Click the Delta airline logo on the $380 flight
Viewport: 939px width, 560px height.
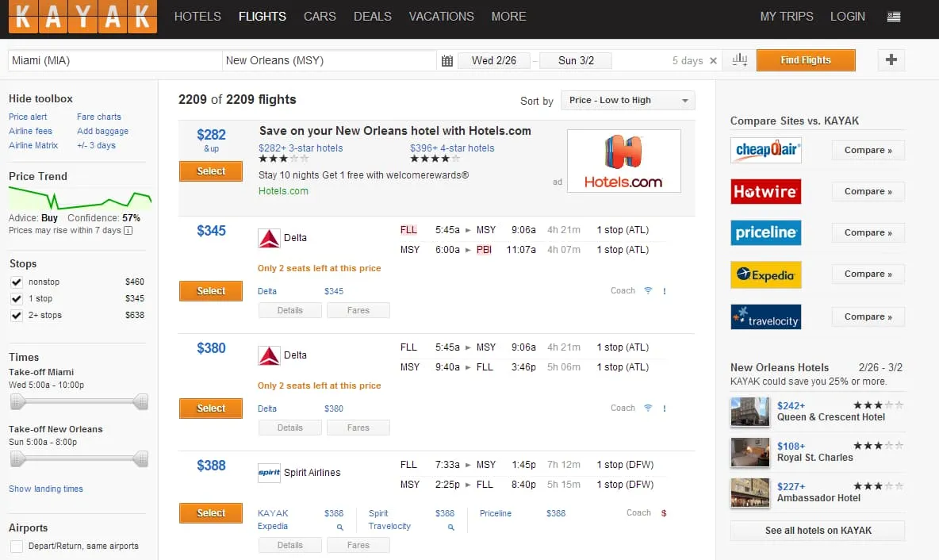tap(268, 355)
